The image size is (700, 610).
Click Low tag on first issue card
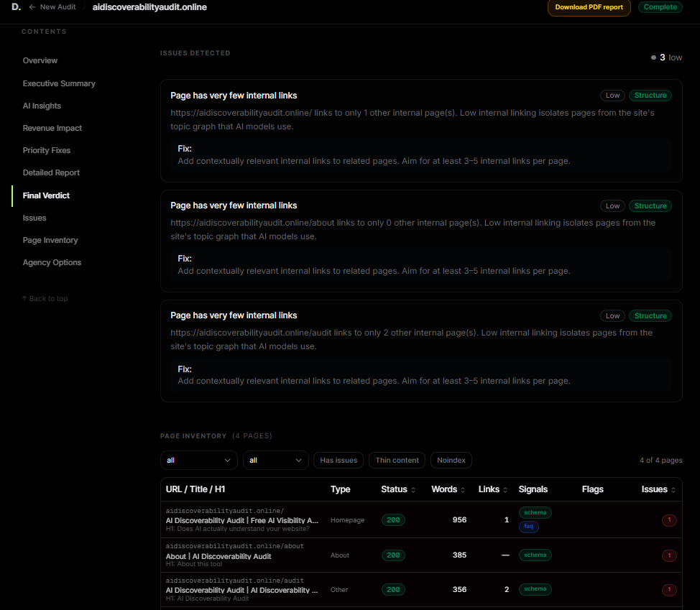coord(612,96)
